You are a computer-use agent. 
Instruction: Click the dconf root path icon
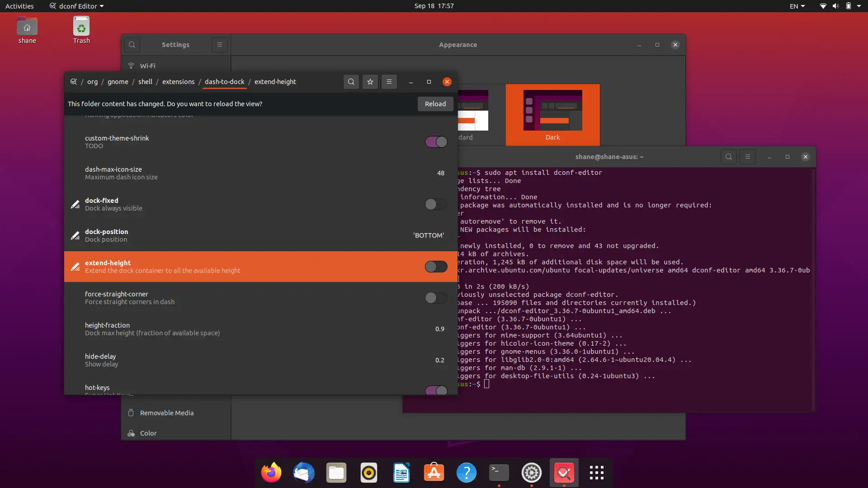(x=74, y=82)
